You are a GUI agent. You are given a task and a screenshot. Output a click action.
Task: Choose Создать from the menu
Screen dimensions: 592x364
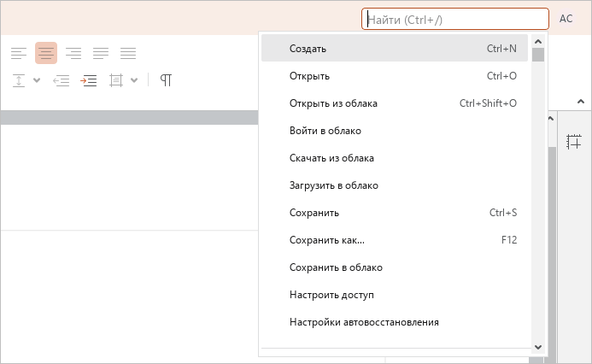(x=395, y=49)
